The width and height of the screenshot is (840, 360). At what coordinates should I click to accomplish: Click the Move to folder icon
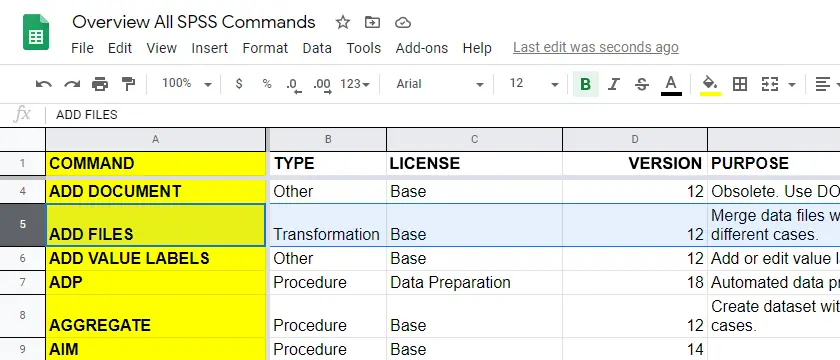(x=372, y=22)
